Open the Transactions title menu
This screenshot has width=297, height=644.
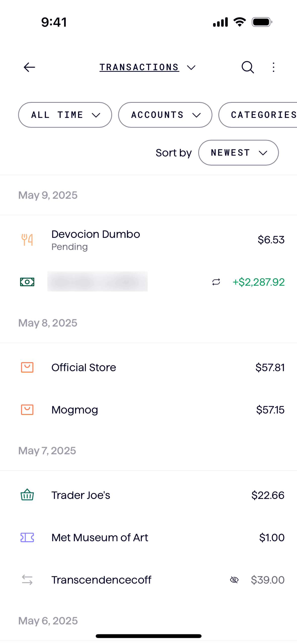click(x=147, y=67)
